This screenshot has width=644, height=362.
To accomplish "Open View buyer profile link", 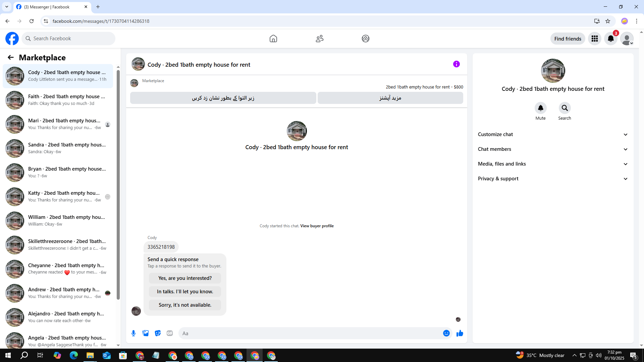I will (317, 226).
